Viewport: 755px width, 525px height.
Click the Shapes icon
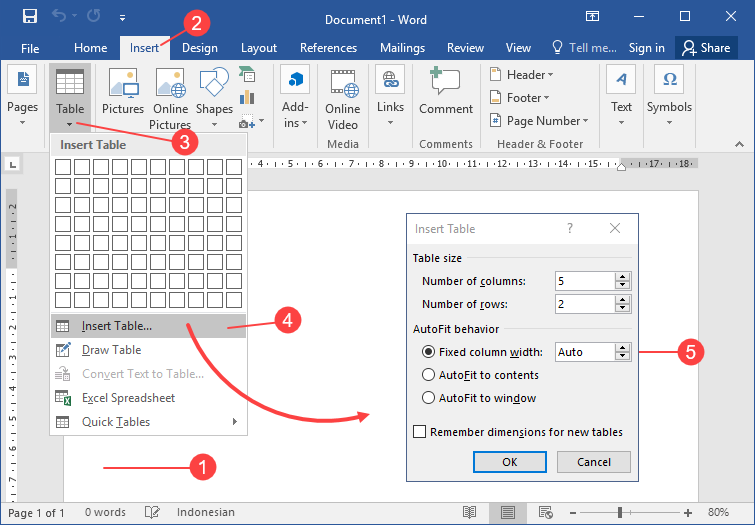click(214, 82)
